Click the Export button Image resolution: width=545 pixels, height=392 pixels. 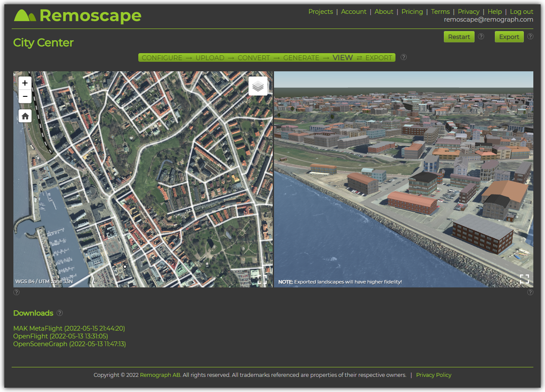coord(509,37)
